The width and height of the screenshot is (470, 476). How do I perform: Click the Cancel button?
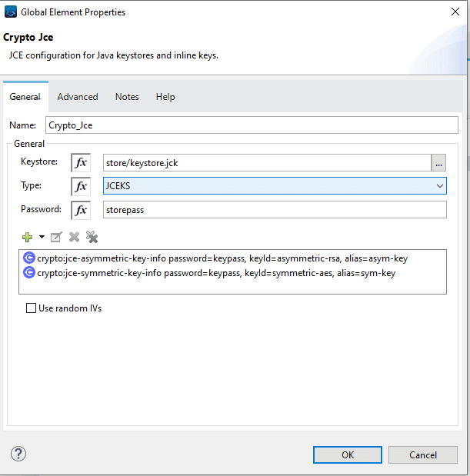(423, 454)
